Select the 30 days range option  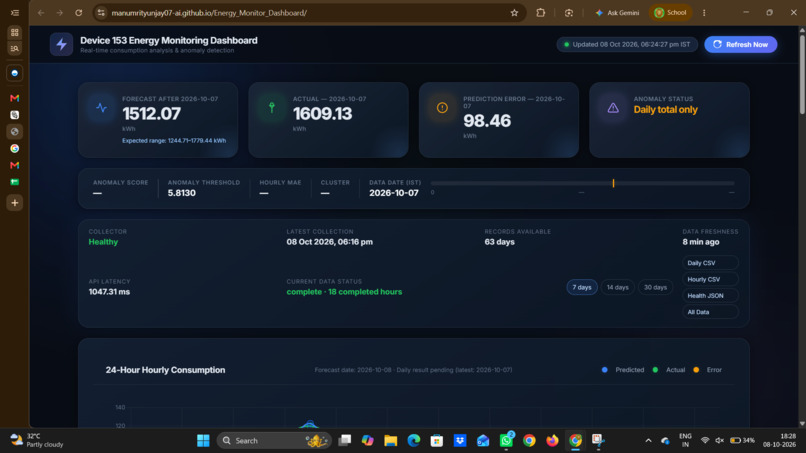(x=655, y=287)
